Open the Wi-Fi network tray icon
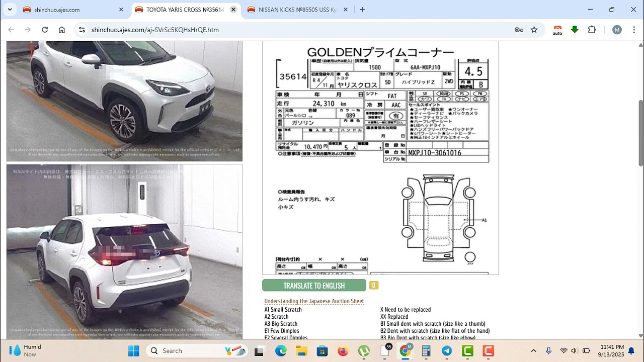Screen dimensions: 644x362 click(563, 351)
